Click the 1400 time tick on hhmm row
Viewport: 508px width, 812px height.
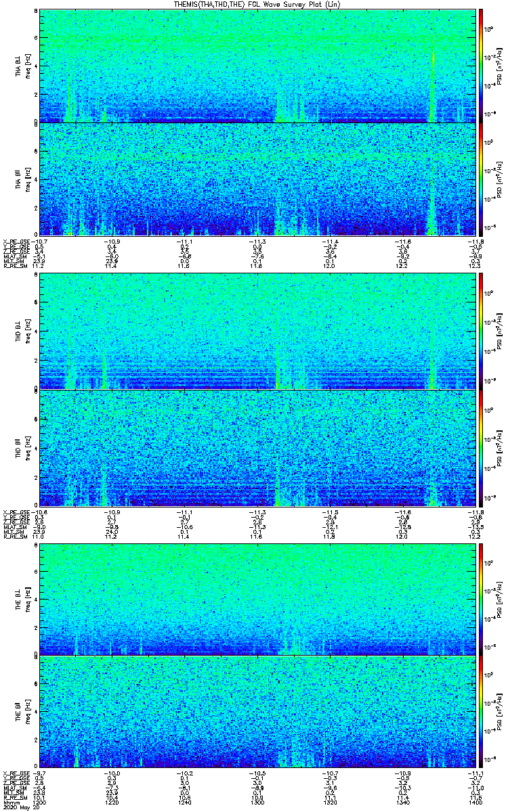(475, 804)
